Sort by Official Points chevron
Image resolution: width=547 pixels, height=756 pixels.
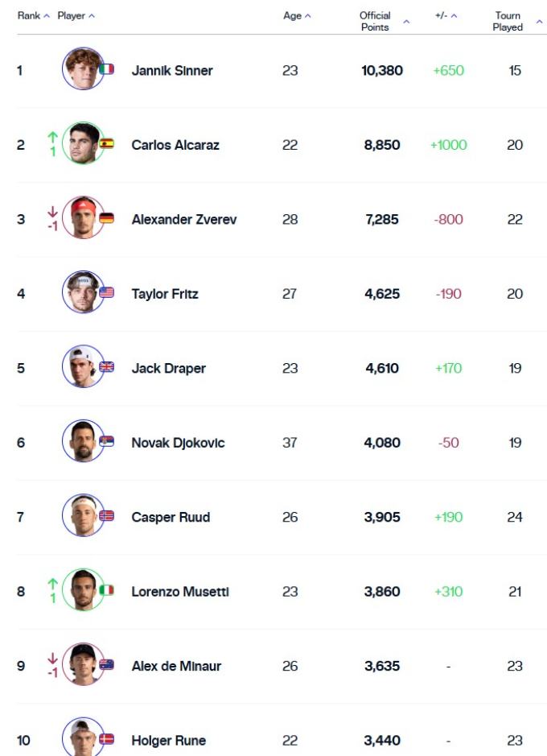405,22
